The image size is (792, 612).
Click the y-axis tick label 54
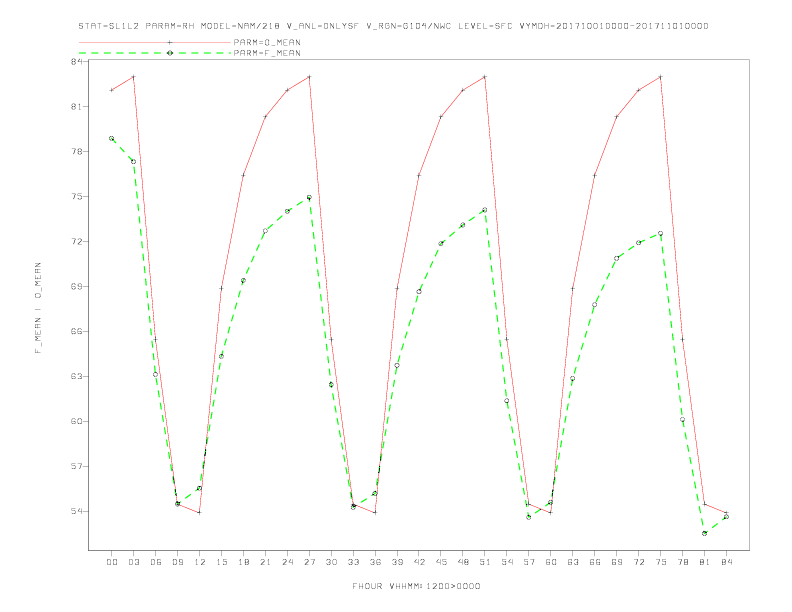coord(76,511)
